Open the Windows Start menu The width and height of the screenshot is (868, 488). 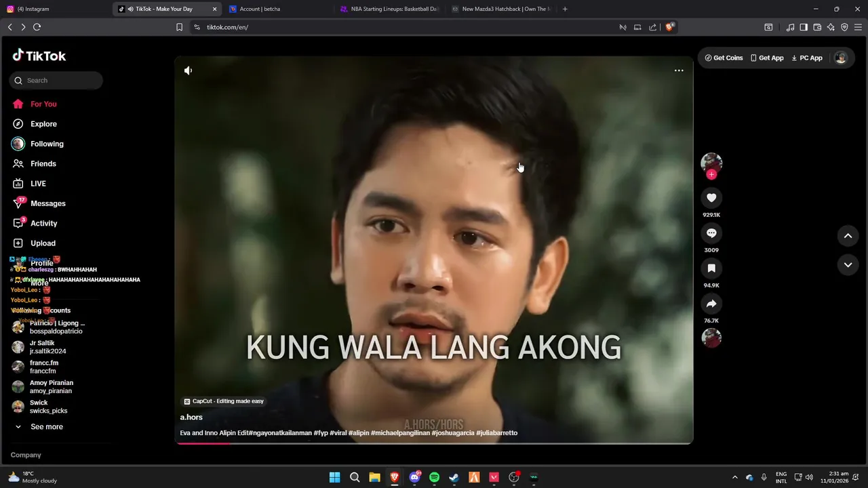[334, 477]
